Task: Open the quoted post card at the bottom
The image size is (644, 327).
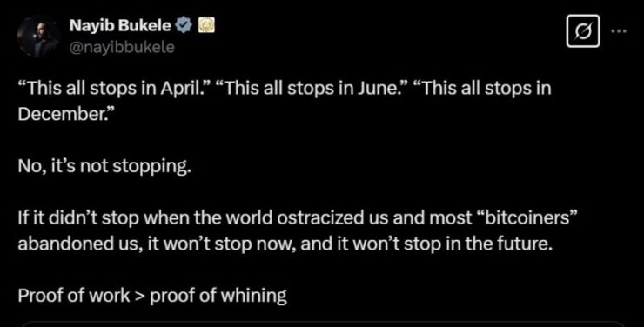Action: 322,324
